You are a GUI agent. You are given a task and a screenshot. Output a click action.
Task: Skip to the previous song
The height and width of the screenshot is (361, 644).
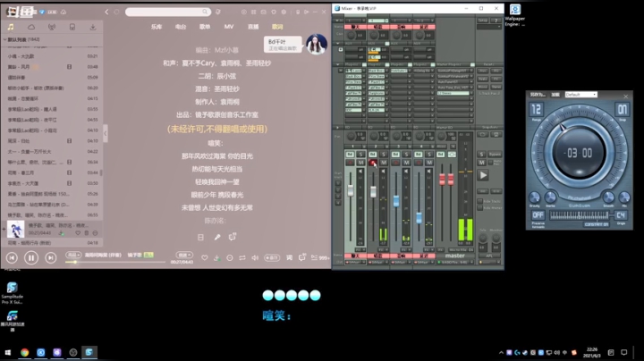(x=12, y=257)
